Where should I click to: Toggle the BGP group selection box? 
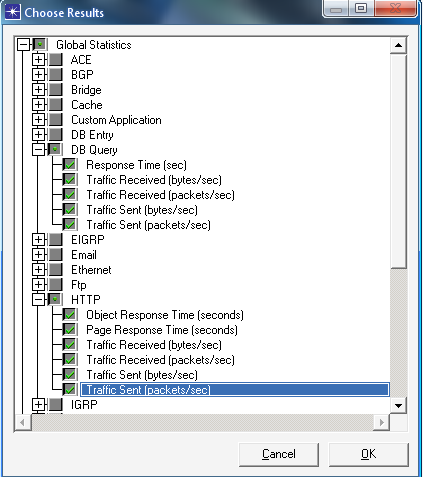coord(55,75)
